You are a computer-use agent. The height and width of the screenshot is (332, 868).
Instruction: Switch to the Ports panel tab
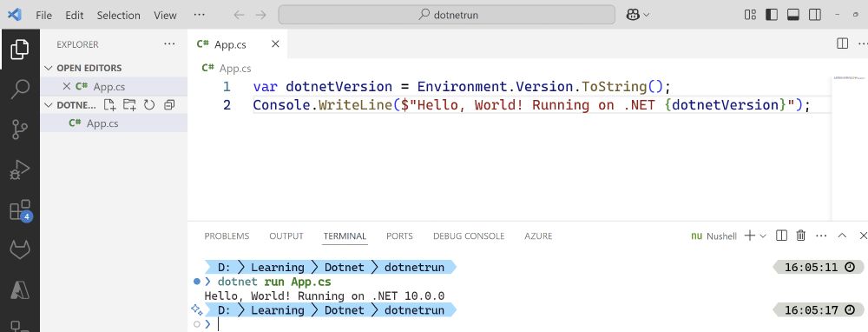[399, 236]
